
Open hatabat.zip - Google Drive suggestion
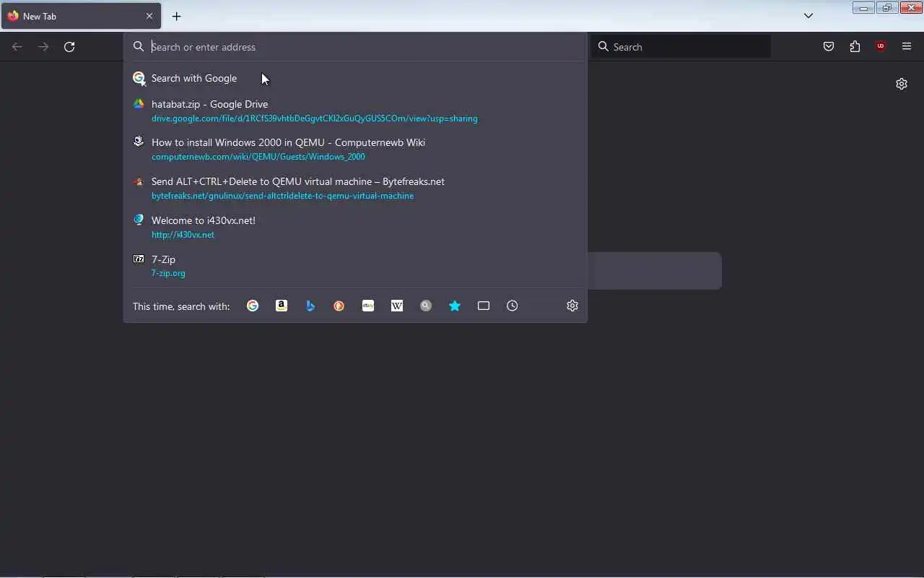coord(355,111)
